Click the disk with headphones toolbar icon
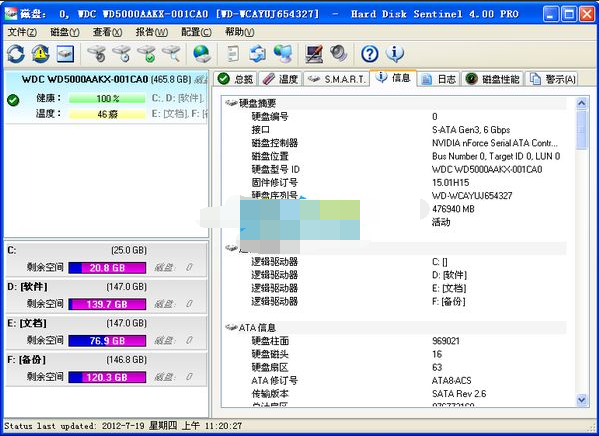 tap(97, 54)
